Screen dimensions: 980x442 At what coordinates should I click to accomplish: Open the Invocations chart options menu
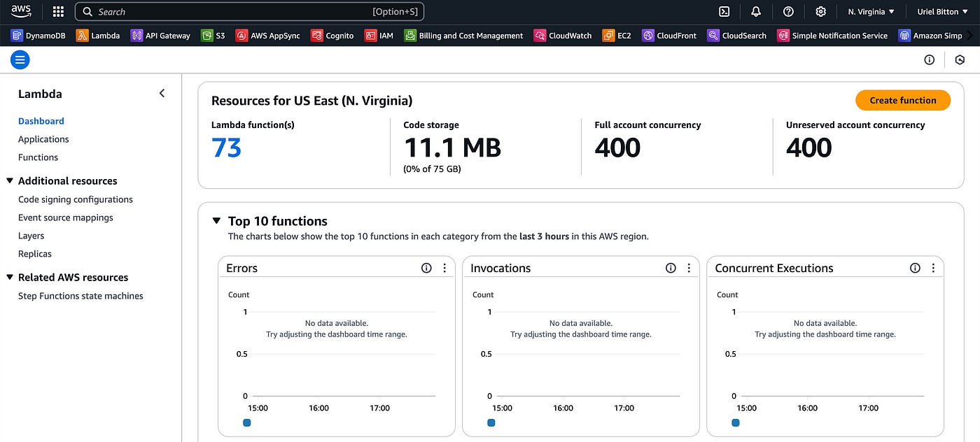(689, 268)
